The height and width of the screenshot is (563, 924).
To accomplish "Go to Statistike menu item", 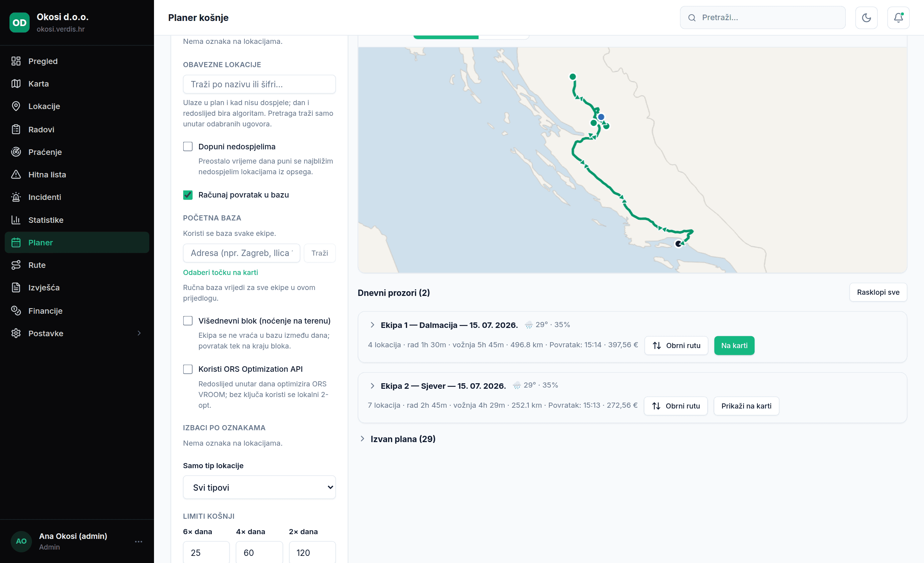I will (x=77, y=220).
